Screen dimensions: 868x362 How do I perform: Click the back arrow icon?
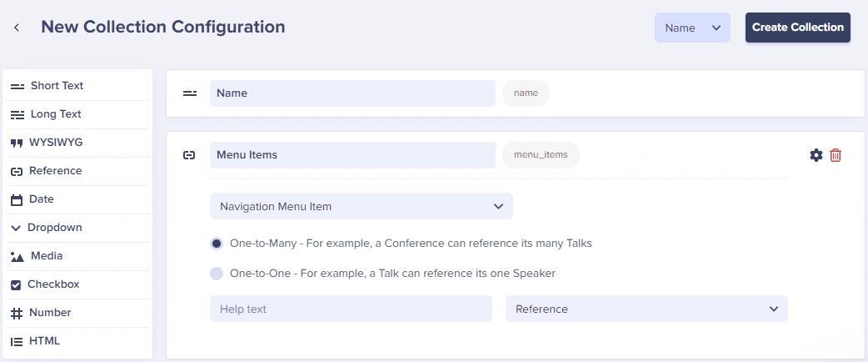pos(17,28)
